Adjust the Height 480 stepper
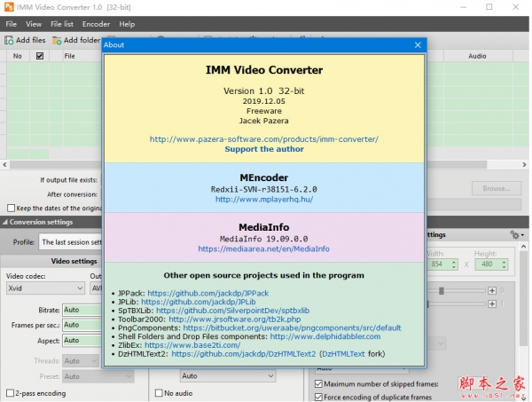The image size is (532, 402). [x=505, y=264]
